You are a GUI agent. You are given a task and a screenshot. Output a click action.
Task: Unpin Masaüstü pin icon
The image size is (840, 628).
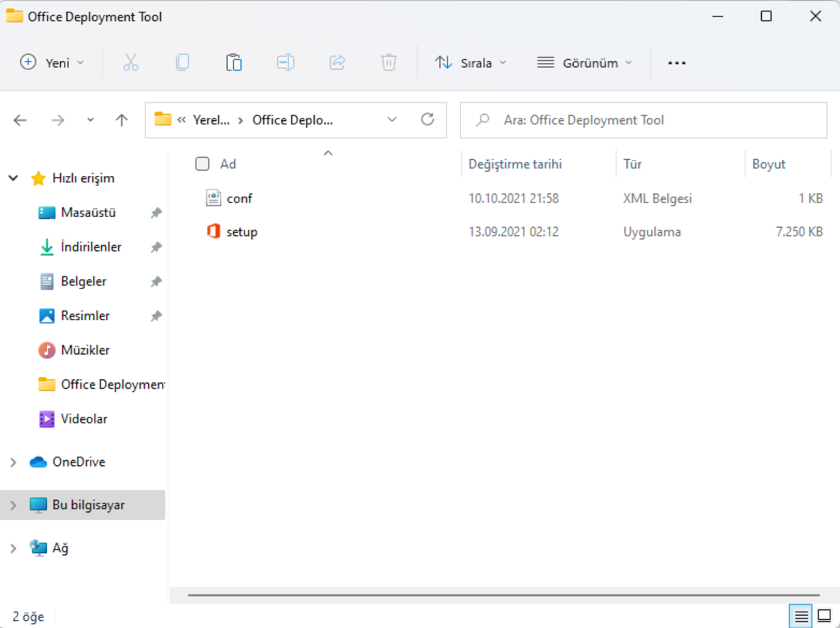pos(156,212)
